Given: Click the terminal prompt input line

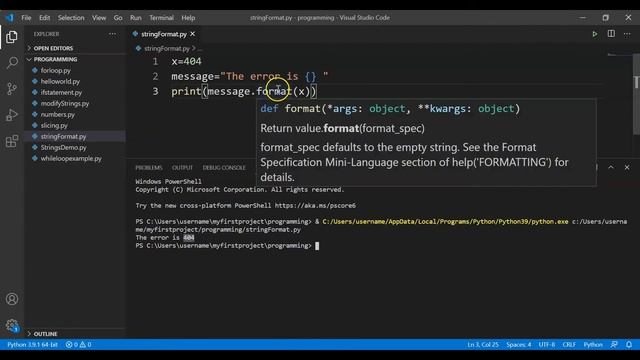Looking at the screenshot, I should pos(227,246).
